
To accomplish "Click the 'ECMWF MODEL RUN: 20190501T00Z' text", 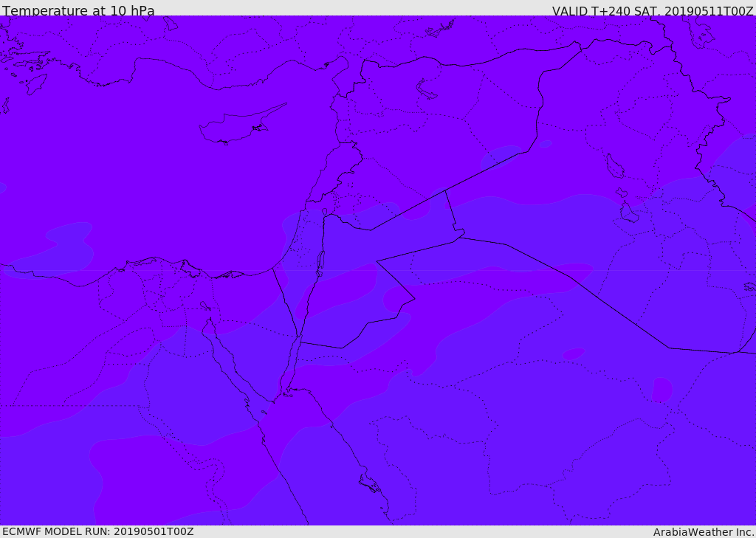I will click(98, 531).
